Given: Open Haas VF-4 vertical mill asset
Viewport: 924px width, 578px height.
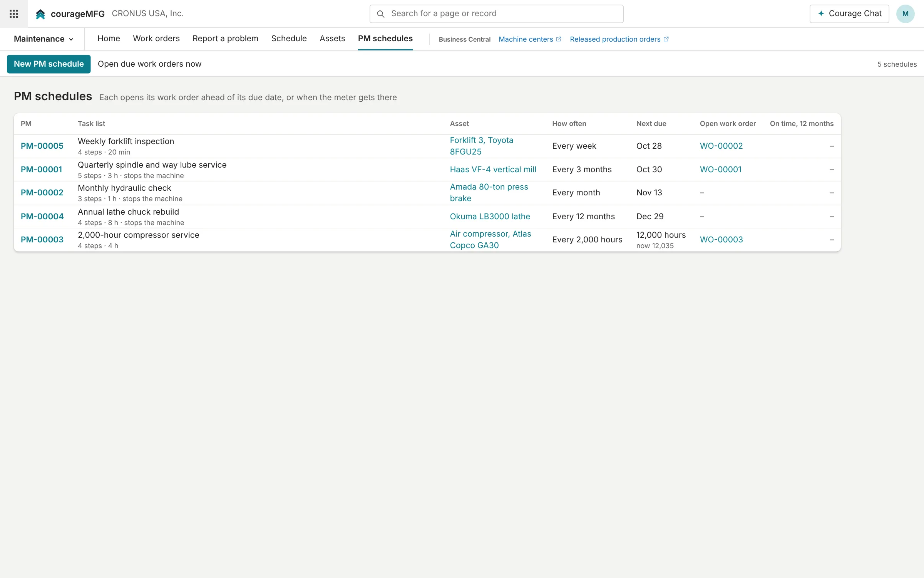Looking at the screenshot, I should tap(493, 170).
